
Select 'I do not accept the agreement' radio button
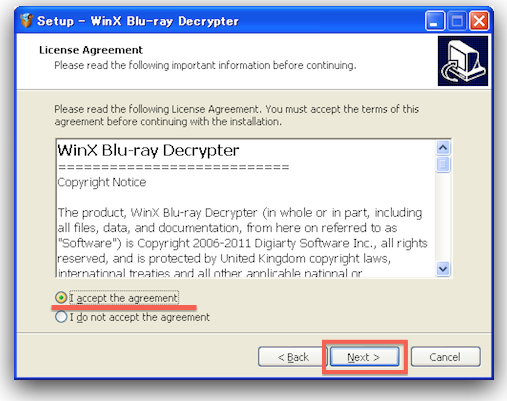(61, 317)
